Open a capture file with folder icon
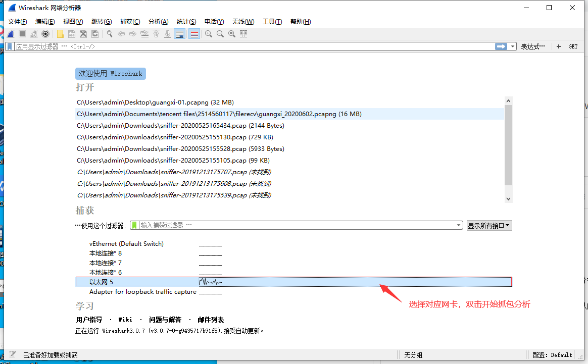Screen dimensions: 588x364 [x=60, y=34]
